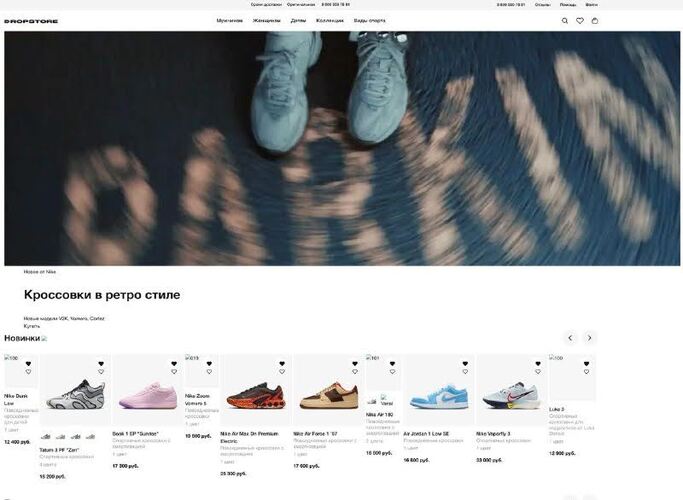This screenshot has height=500, width=683.
Task: Click filled heart on Tatum 3 PF card
Action: 101,364
